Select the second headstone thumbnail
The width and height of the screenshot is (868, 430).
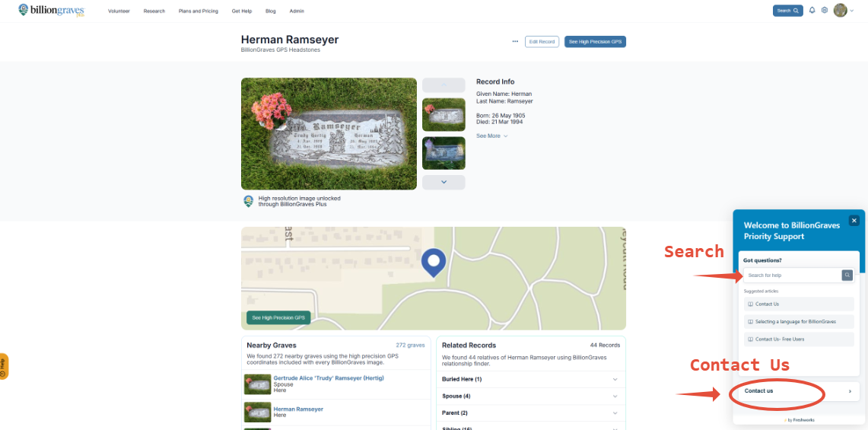(444, 153)
